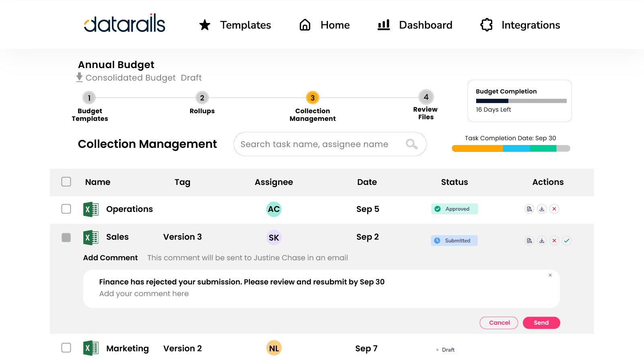Send the rejection comment
Screen dimensions: 644x363
(541, 323)
